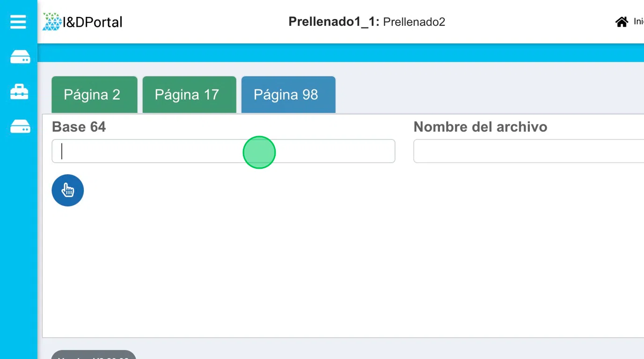Click the I&DPortal brand text
This screenshot has height=359, width=644.
(x=93, y=22)
